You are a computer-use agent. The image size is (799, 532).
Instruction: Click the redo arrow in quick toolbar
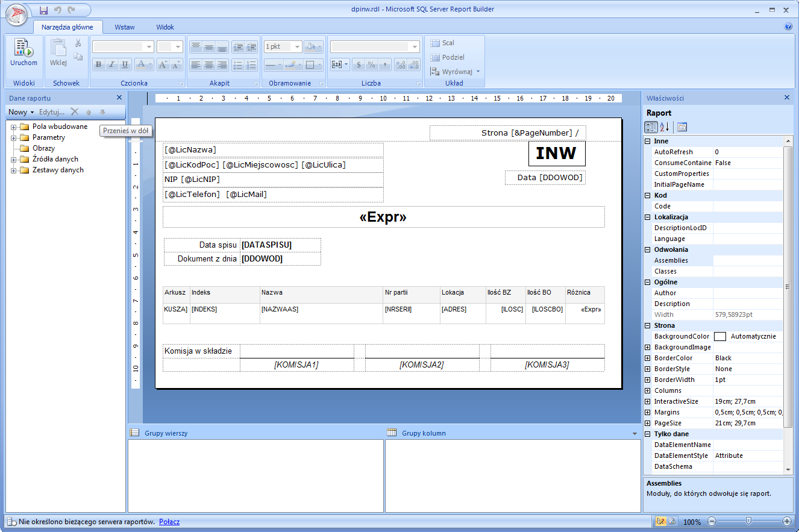(x=72, y=10)
